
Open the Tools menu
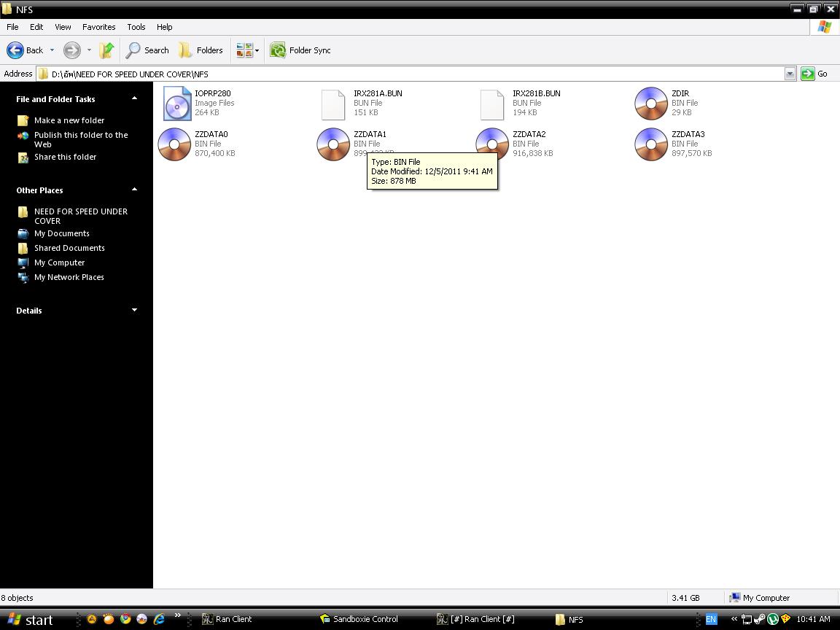(x=136, y=27)
